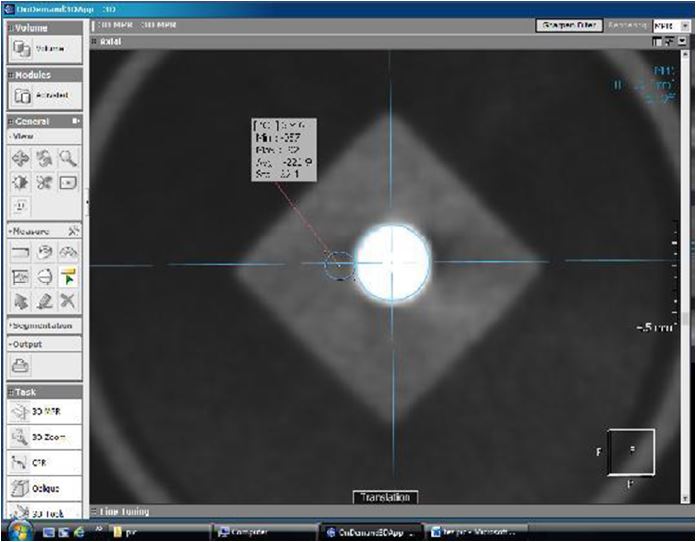Select the Pan view tool

(20, 158)
